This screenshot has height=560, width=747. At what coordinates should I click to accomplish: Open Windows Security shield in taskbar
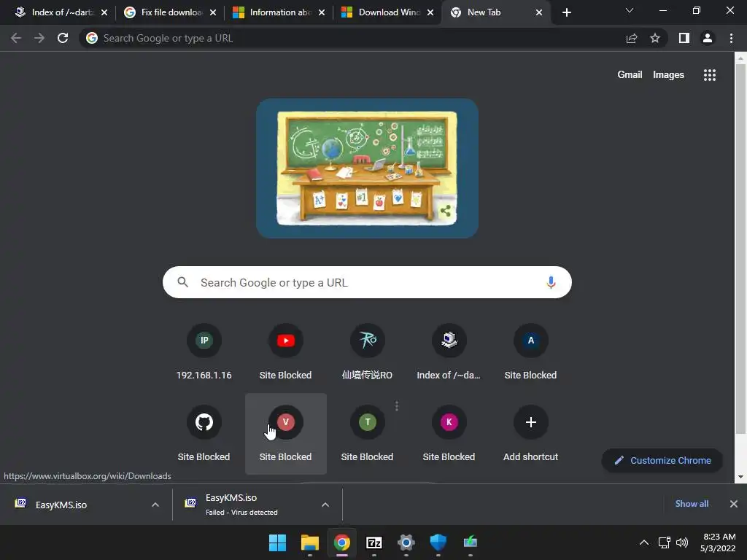[x=438, y=542]
